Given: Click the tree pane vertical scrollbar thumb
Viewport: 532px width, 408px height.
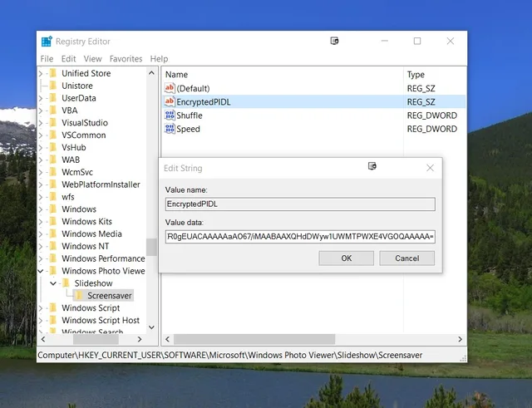Looking at the screenshot, I should point(151,247).
